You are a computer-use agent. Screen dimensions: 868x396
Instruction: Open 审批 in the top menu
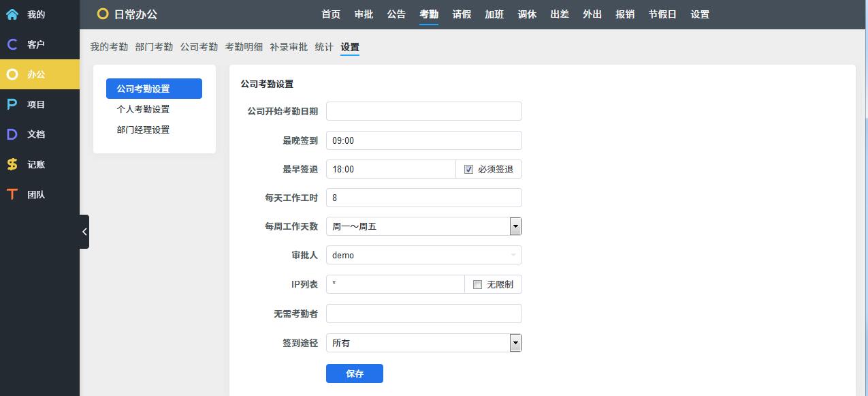tap(364, 14)
